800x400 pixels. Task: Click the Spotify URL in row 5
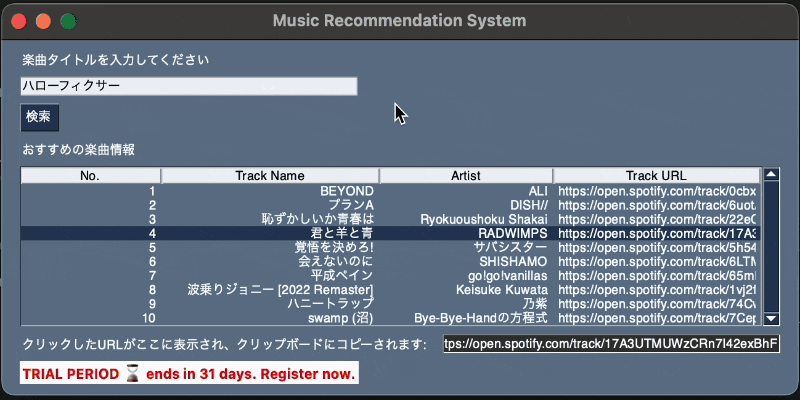[657, 248]
